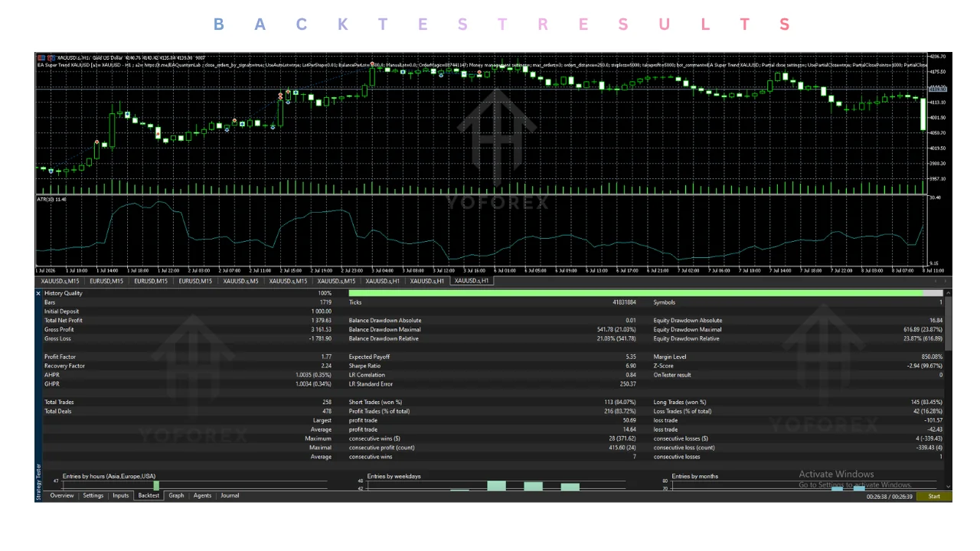Click the Profit Trades value 216 (83.72%)
Image resolution: width=980 pixels, height=551 pixels.
pyautogui.click(x=621, y=411)
